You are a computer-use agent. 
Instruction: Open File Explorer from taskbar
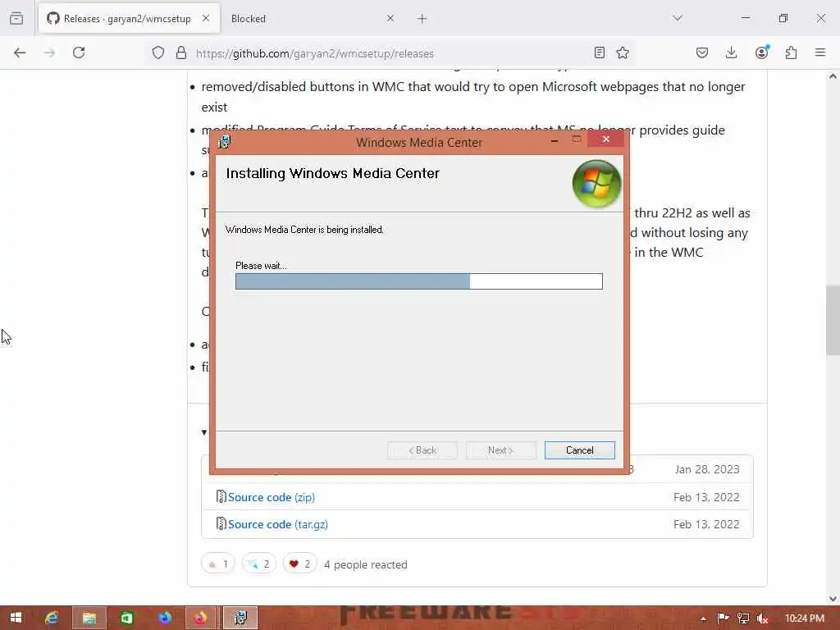[89, 618]
